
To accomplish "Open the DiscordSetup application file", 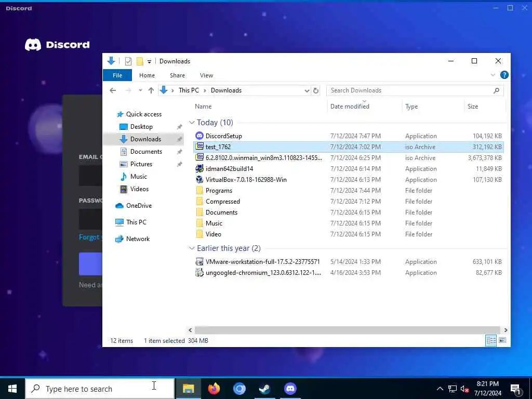I will [x=223, y=136].
